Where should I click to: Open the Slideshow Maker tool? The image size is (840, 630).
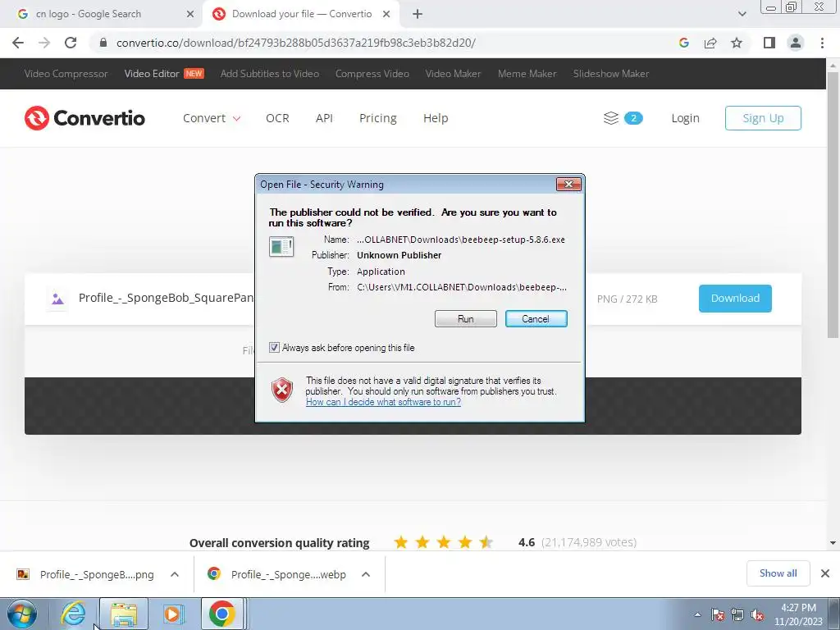pos(611,74)
